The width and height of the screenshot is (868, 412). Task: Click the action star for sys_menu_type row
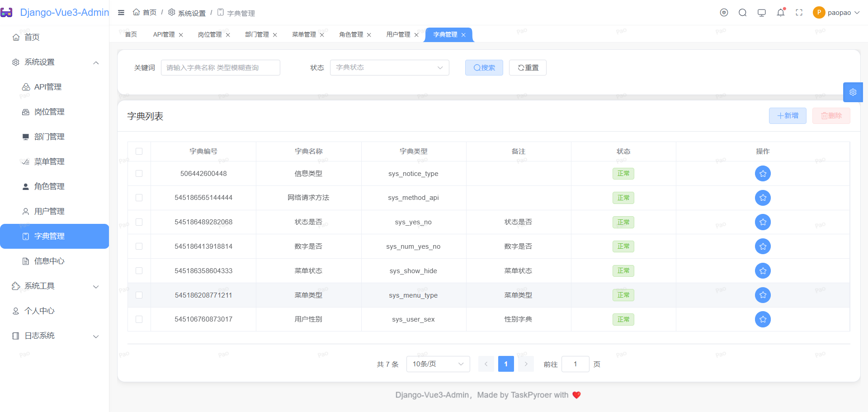[x=763, y=295]
